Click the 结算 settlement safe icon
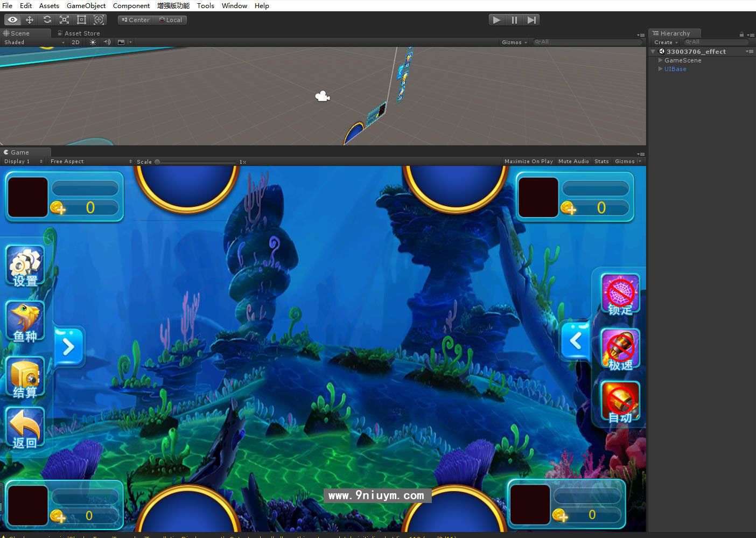756x538 pixels. tap(25, 378)
